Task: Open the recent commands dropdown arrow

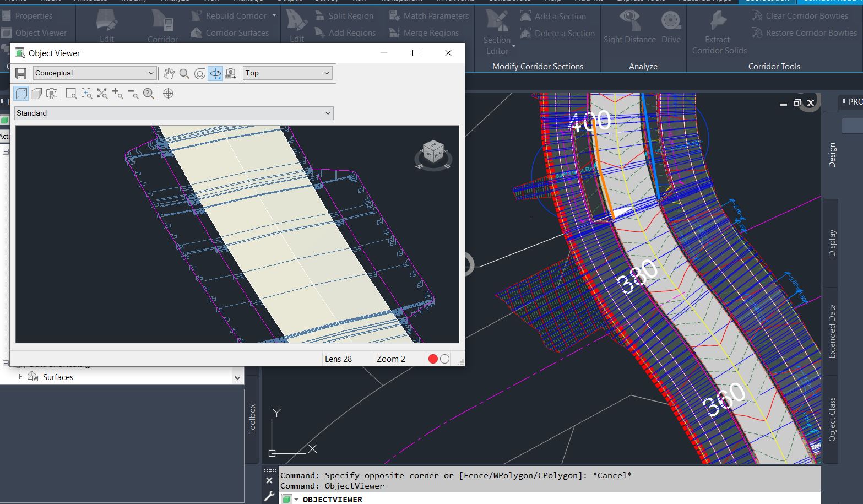Action: coord(296,499)
